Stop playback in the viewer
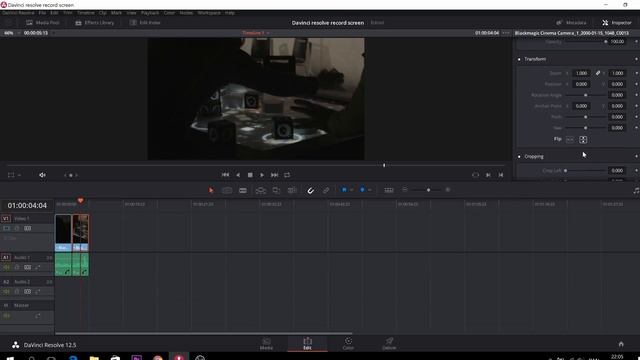Screen dimensions: 640x360 click(250, 175)
